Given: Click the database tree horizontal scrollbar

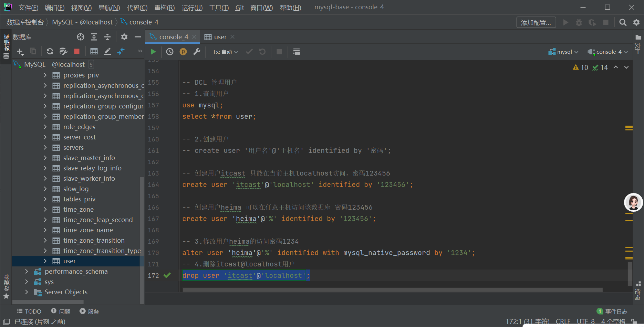Looking at the screenshot, I should coord(48,302).
